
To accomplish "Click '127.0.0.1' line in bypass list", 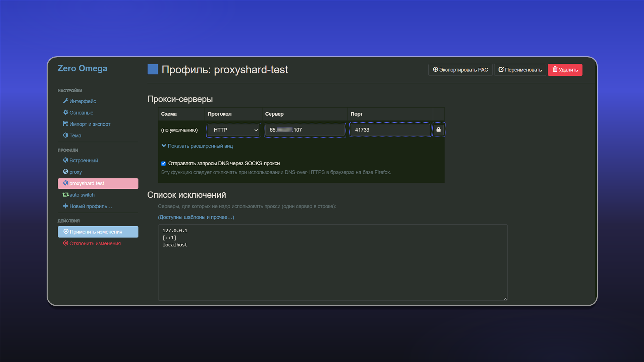I will (175, 231).
